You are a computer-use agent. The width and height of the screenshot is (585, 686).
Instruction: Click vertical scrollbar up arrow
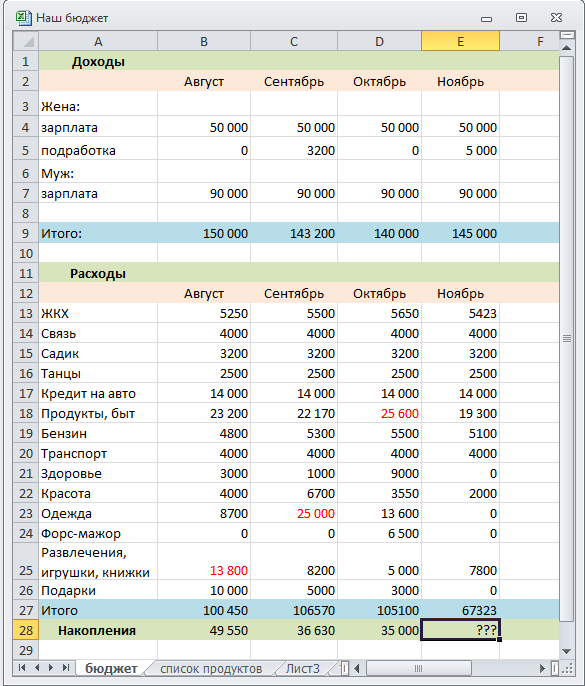tap(567, 47)
